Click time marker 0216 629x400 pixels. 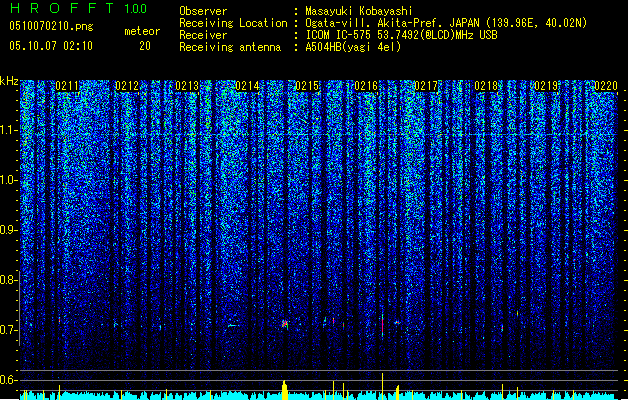click(366, 86)
